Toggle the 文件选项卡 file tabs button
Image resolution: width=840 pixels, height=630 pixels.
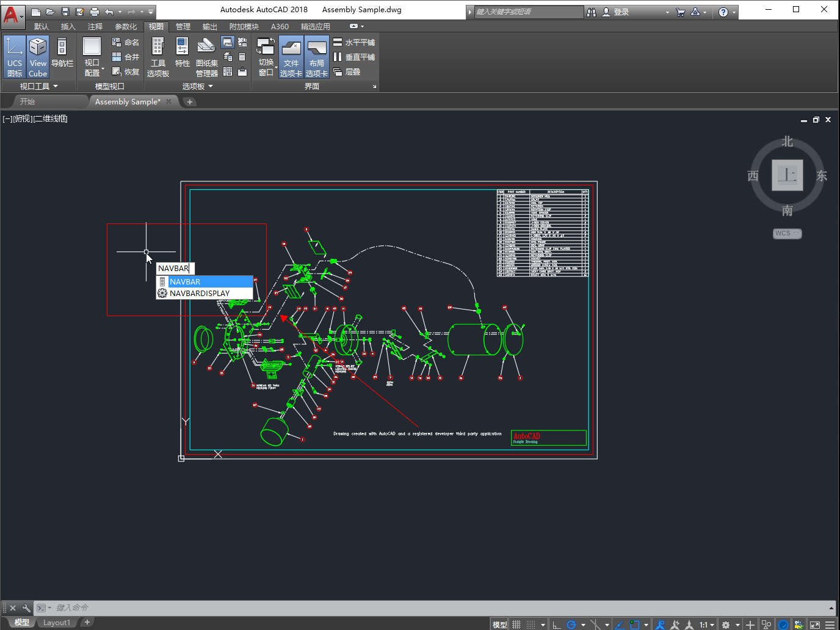coord(291,57)
